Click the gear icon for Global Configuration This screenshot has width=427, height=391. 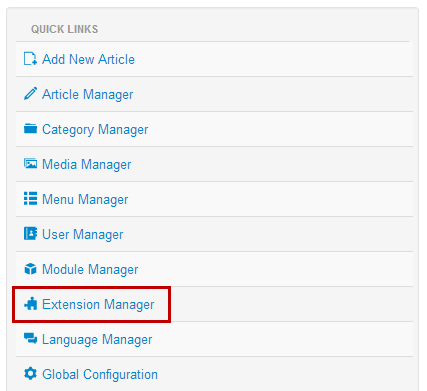(x=30, y=374)
